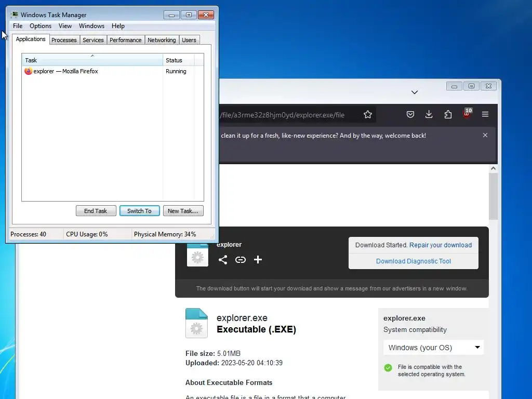Click the explorer.exe heading text
The height and width of the screenshot is (399, 532).
point(242,318)
